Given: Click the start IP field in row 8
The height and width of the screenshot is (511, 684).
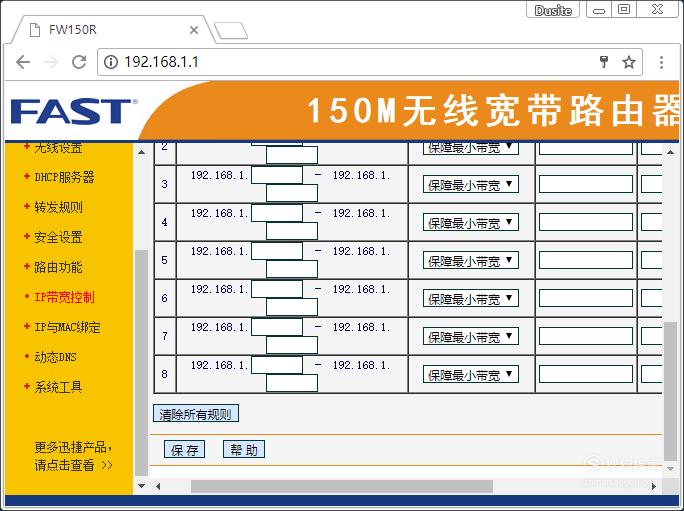Looking at the screenshot, I should click(x=277, y=365).
